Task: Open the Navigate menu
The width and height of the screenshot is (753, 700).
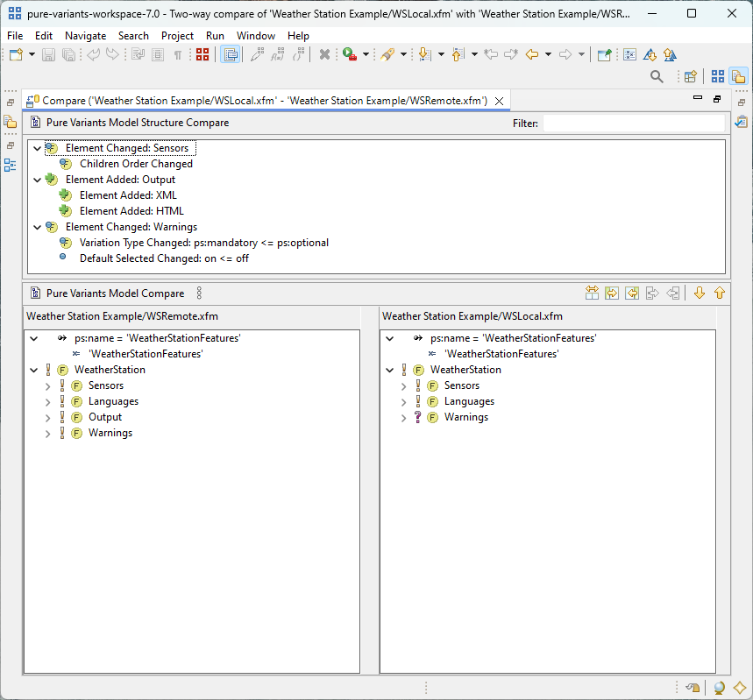Action: tap(85, 36)
